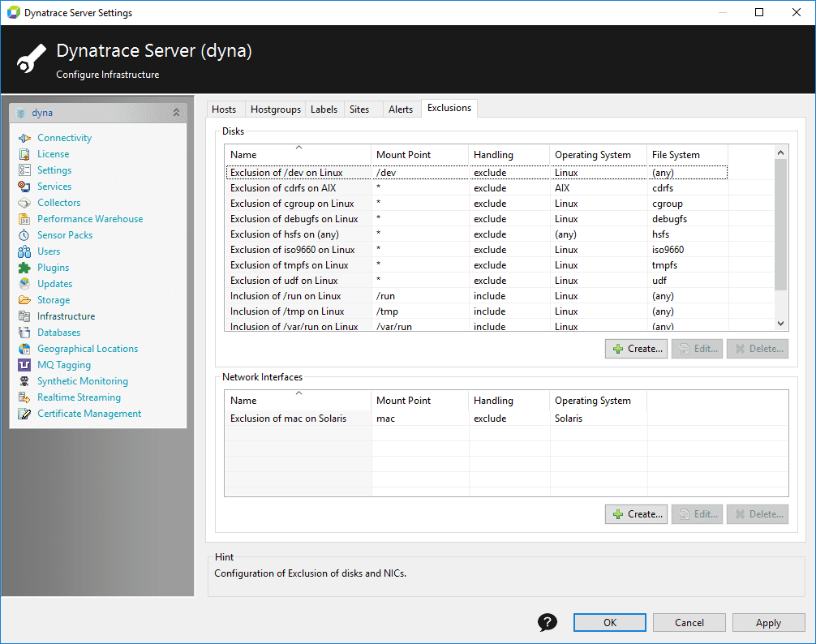The height and width of the screenshot is (644, 816).
Task: Confirm settings with the OK button
Action: pyautogui.click(x=610, y=623)
